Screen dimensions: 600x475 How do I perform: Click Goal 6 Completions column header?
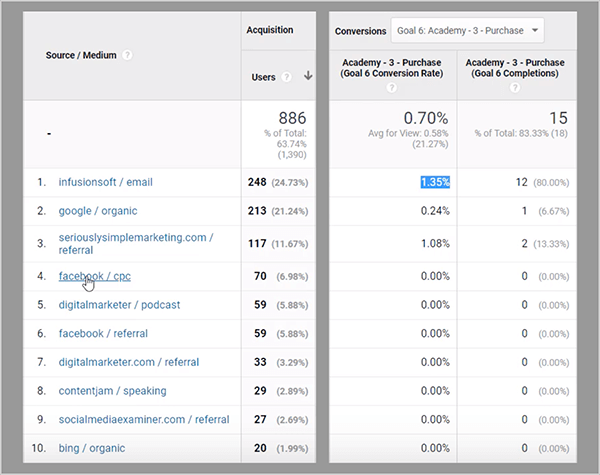coord(515,68)
